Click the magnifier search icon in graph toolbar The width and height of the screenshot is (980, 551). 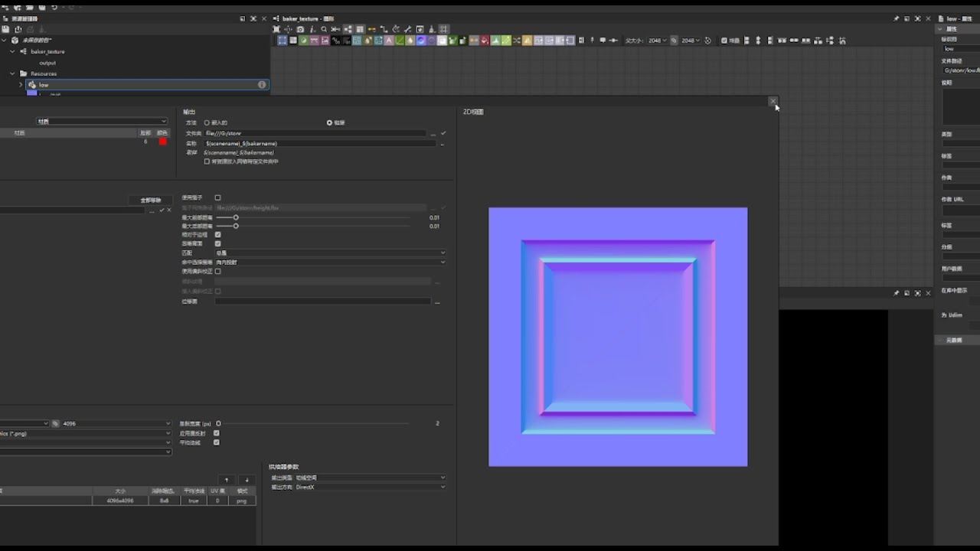pos(324,29)
